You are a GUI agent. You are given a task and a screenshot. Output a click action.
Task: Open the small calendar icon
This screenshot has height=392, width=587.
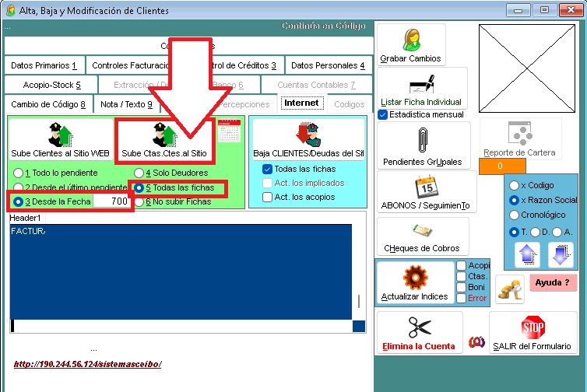coord(229,131)
